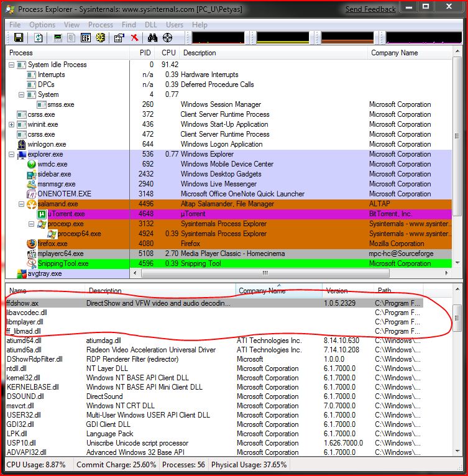Collapse the procexp.exe subtree
The width and height of the screenshot is (468, 476).
pyautogui.click(x=31, y=224)
